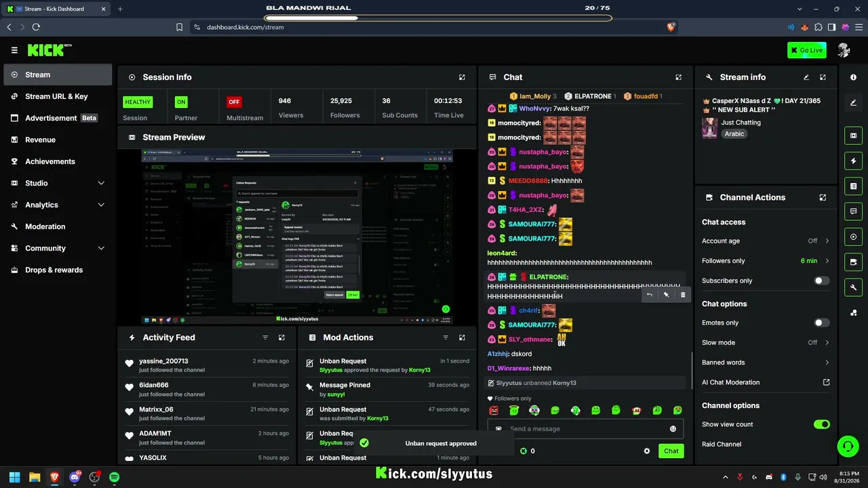Toggle the Emotes only switch
The width and height of the screenshot is (868, 488).
point(822,323)
